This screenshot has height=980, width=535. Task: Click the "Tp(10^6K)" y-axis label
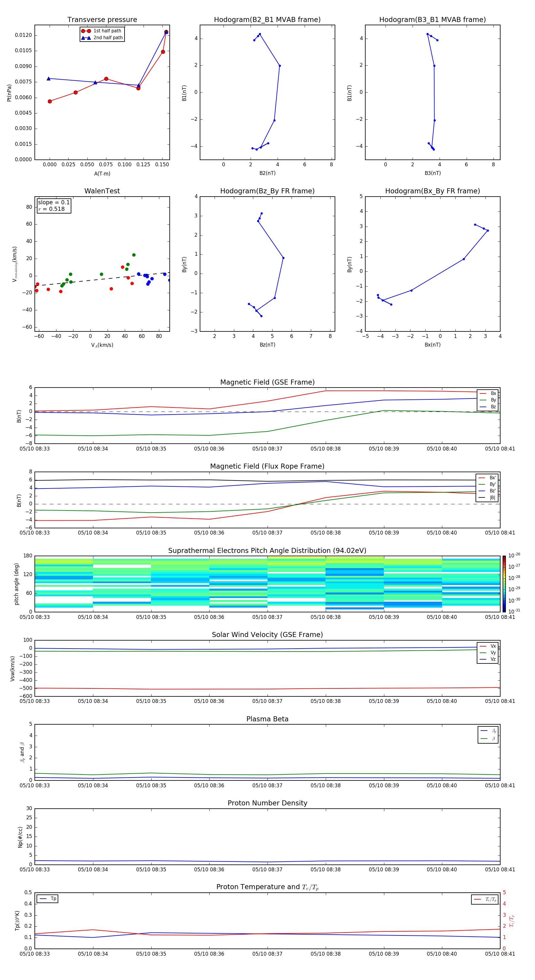17,921
